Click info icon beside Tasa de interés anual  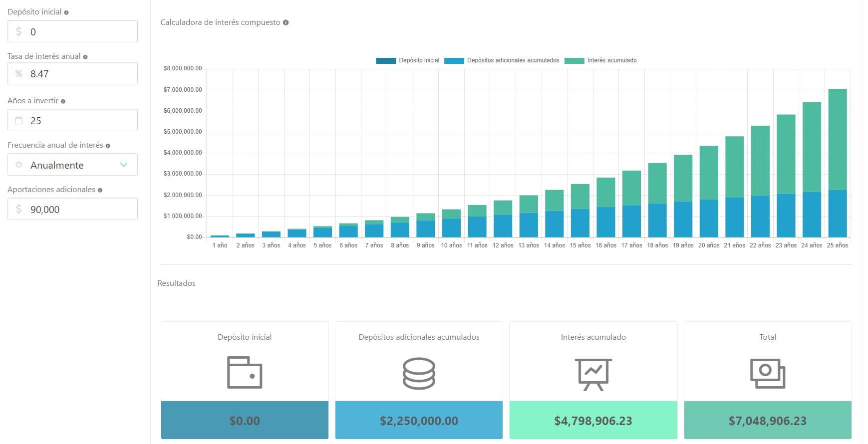85,57
